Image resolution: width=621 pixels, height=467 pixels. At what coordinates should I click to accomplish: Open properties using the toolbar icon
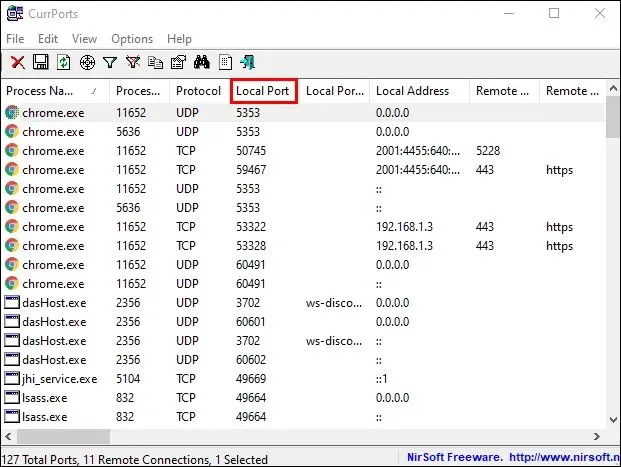point(178,62)
